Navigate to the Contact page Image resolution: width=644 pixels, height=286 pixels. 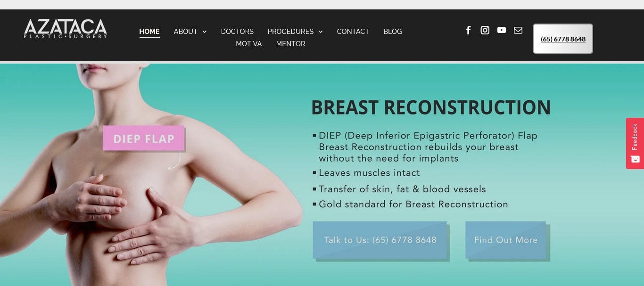[x=353, y=32]
